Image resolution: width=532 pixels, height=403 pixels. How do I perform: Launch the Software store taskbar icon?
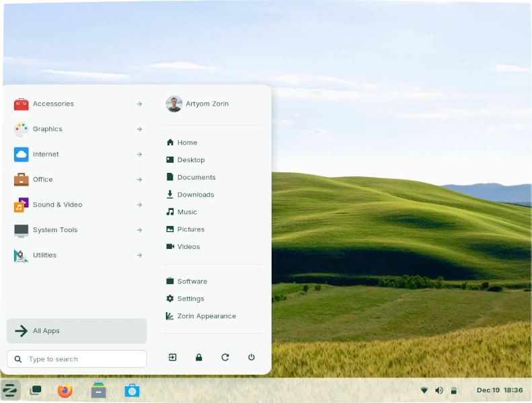point(132,390)
